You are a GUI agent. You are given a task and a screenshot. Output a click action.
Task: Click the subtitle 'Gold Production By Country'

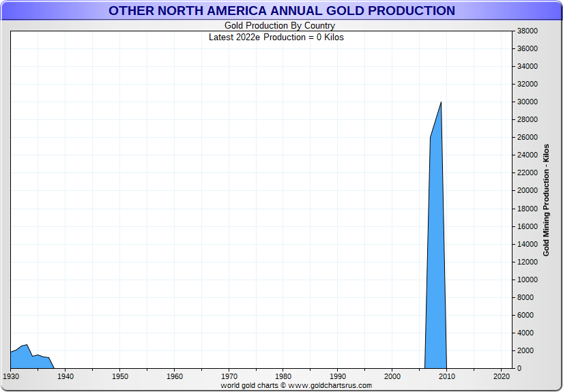tap(280, 26)
